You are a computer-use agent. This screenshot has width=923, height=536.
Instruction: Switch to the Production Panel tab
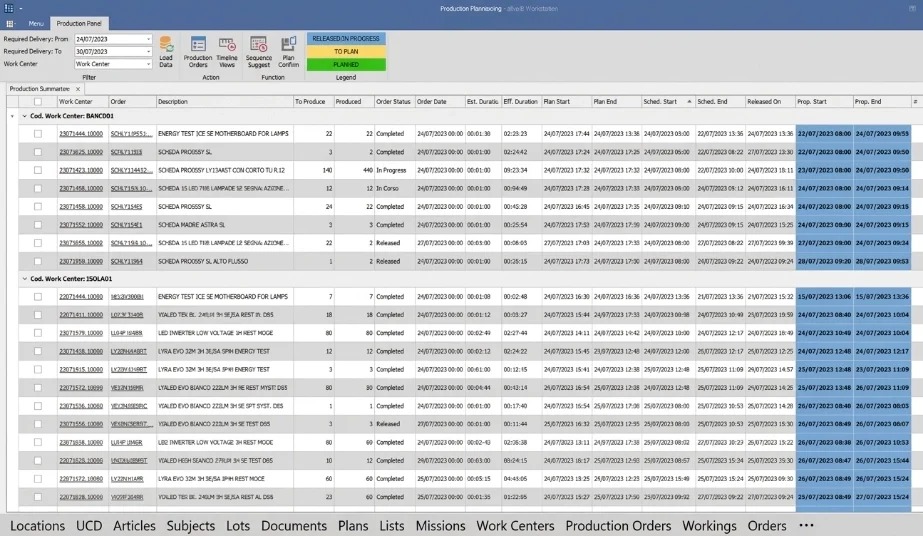point(79,24)
